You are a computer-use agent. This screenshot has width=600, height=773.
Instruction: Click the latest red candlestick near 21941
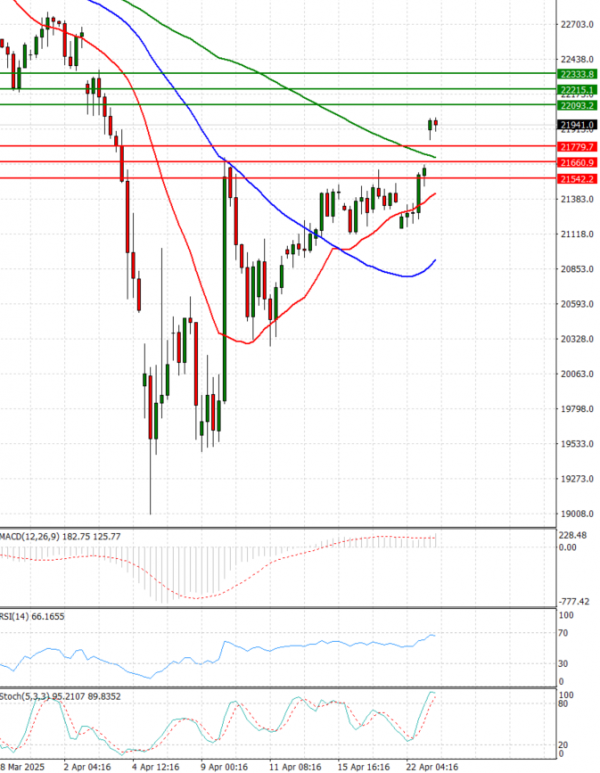(x=436, y=123)
